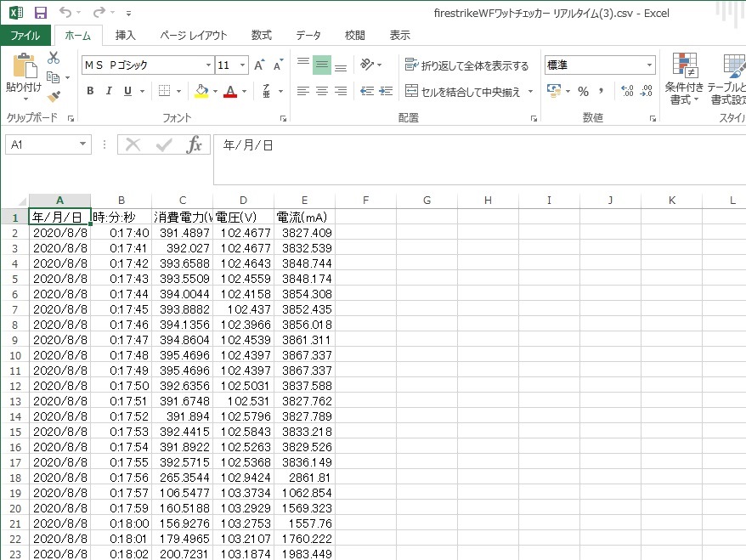
Task: Click the Cut scissors icon
Action: [54, 58]
